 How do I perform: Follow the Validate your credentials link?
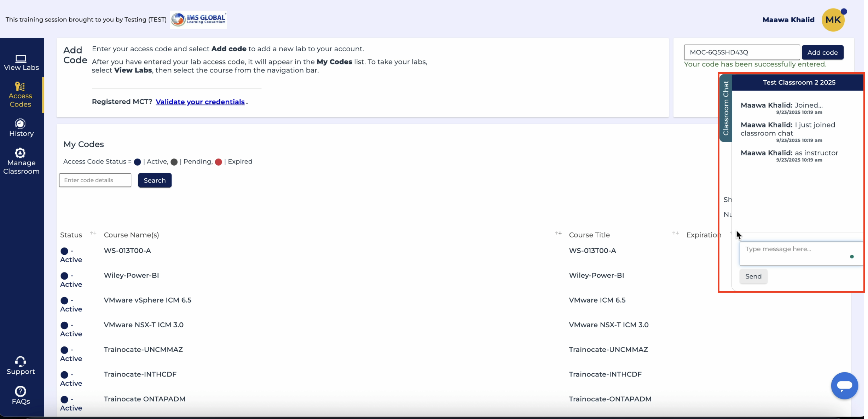(200, 102)
